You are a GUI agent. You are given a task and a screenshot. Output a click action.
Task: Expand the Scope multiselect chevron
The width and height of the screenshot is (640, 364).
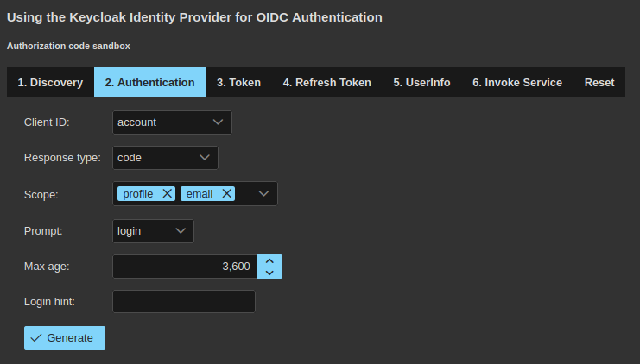pos(263,193)
